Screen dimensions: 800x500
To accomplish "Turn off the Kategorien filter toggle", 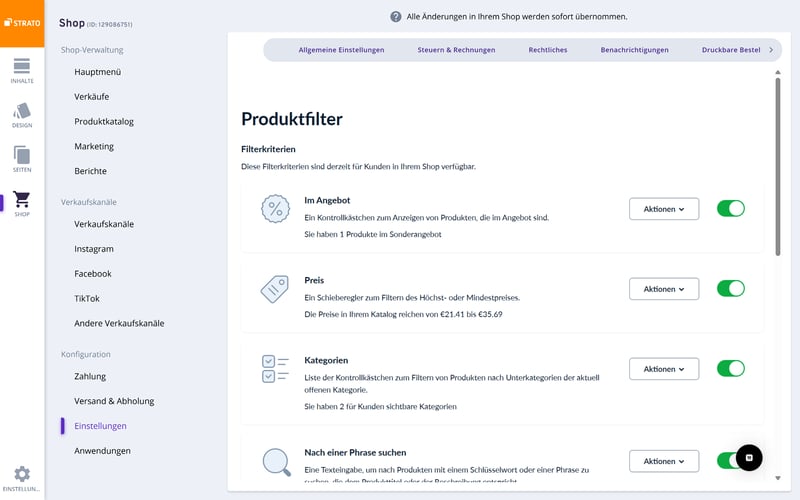I will [731, 369].
